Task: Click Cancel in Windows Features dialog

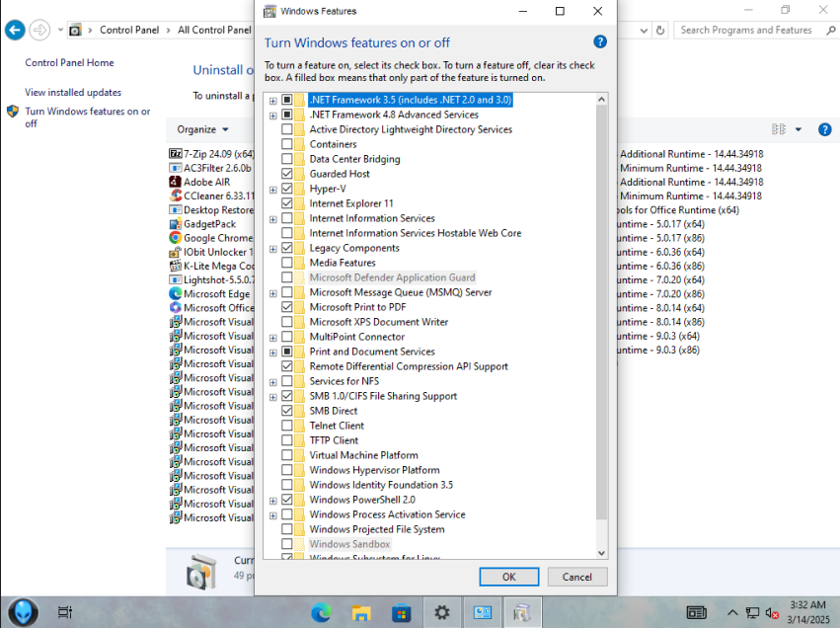Action: point(577,577)
